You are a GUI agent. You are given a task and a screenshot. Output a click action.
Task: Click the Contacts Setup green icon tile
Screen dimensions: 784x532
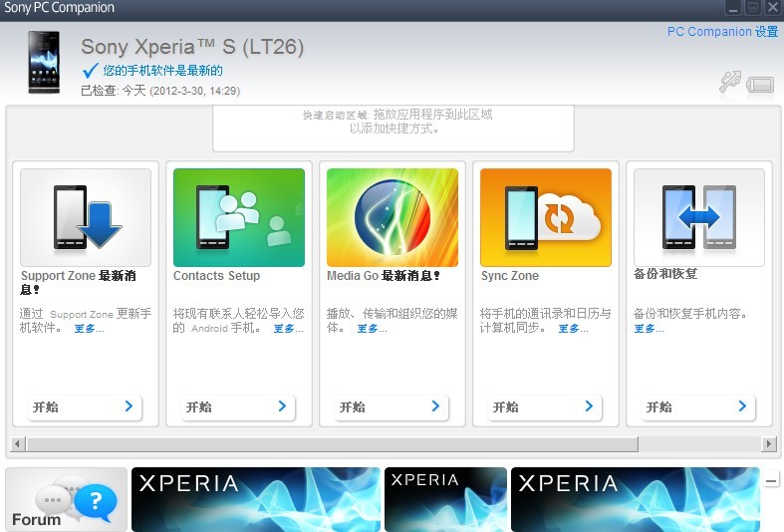click(x=239, y=217)
